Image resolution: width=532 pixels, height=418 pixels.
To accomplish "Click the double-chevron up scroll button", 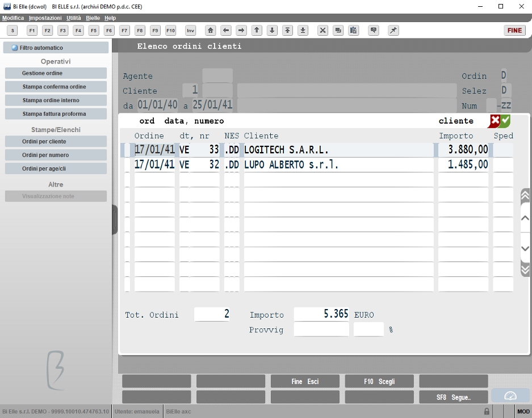I will [x=525, y=196].
